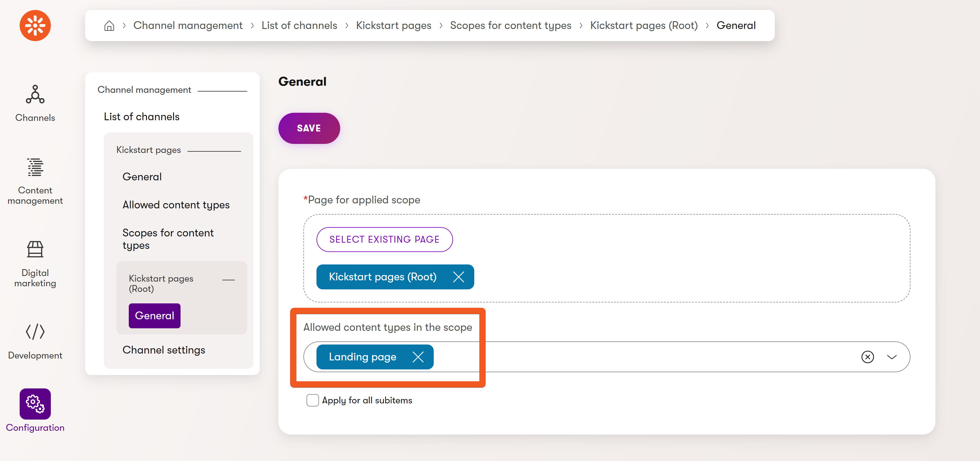Click the Configuration label in sidebar
This screenshot has width=980, height=461.
[x=35, y=428]
